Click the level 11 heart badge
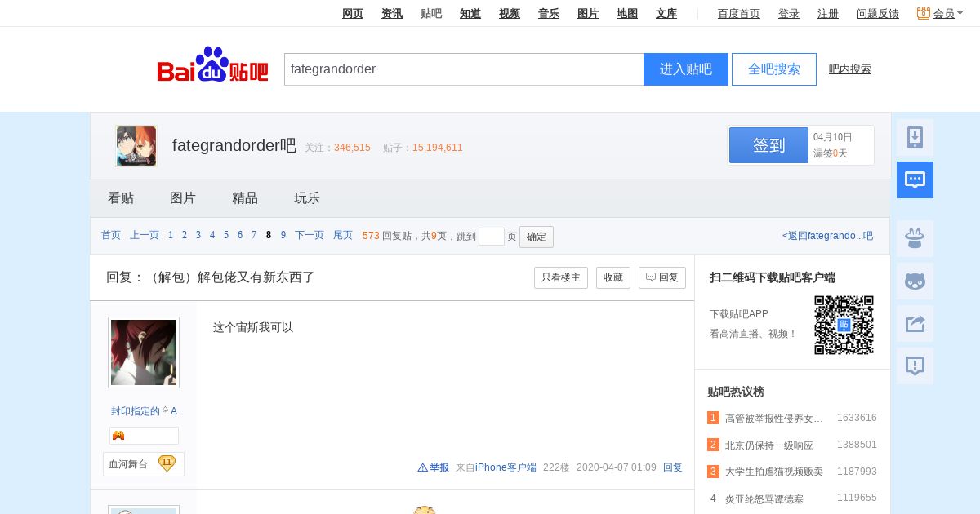980x514 pixels. (x=167, y=463)
